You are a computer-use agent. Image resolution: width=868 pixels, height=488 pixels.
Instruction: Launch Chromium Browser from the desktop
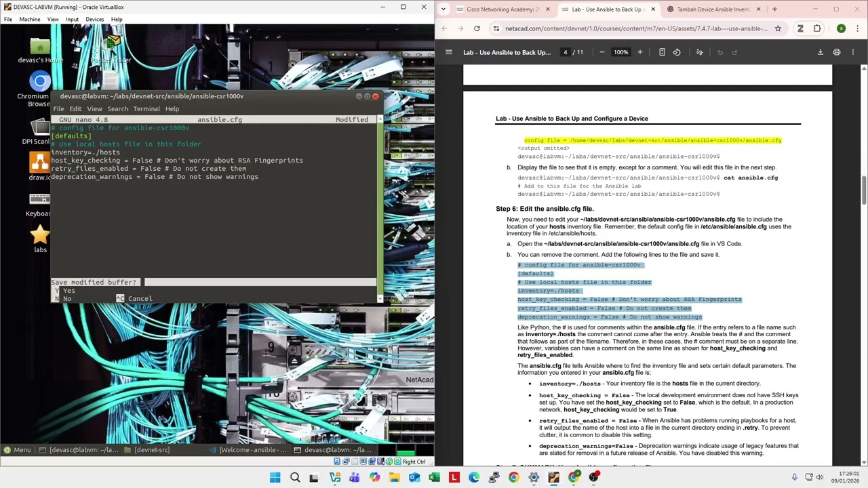tap(40, 89)
